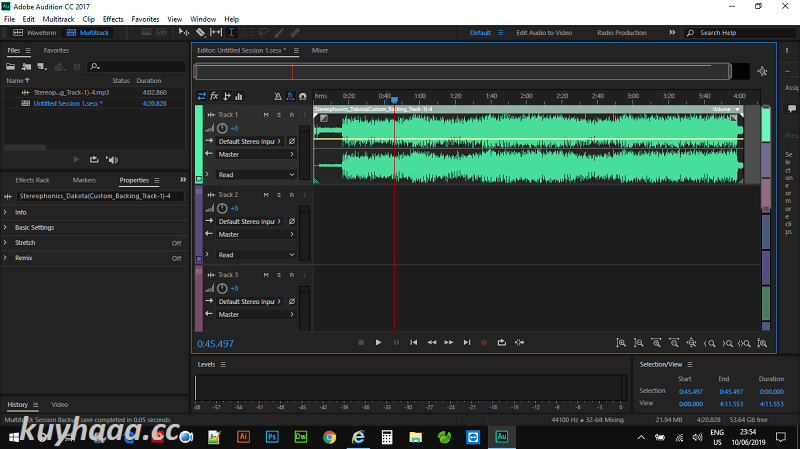800x449 pixels.
Task: Open Photoshop from the taskbar
Action: [x=272, y=437]
